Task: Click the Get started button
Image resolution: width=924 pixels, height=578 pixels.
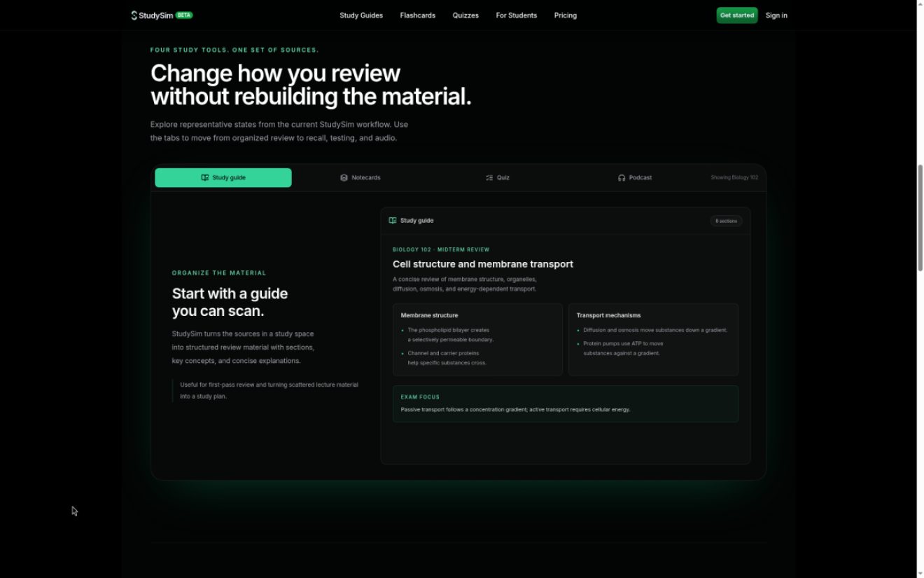Action: [737, 15]
